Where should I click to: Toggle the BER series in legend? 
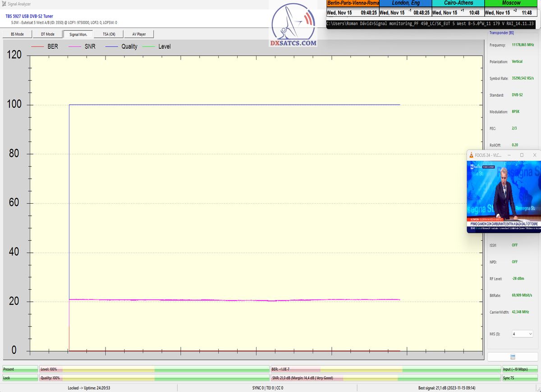[45, 46]
